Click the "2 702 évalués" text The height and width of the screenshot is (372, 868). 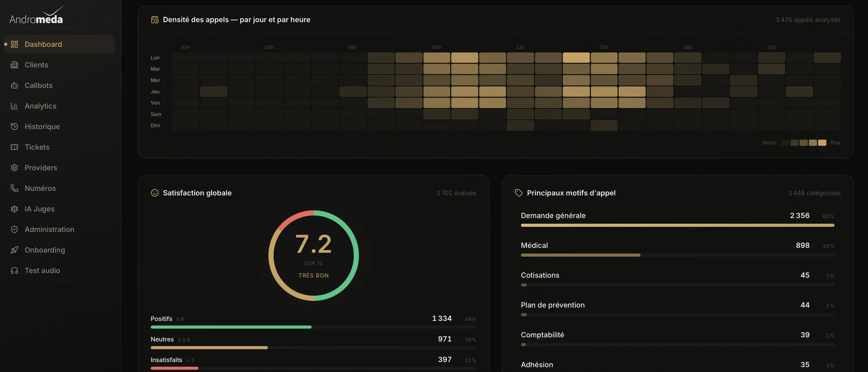coord(456,193)
